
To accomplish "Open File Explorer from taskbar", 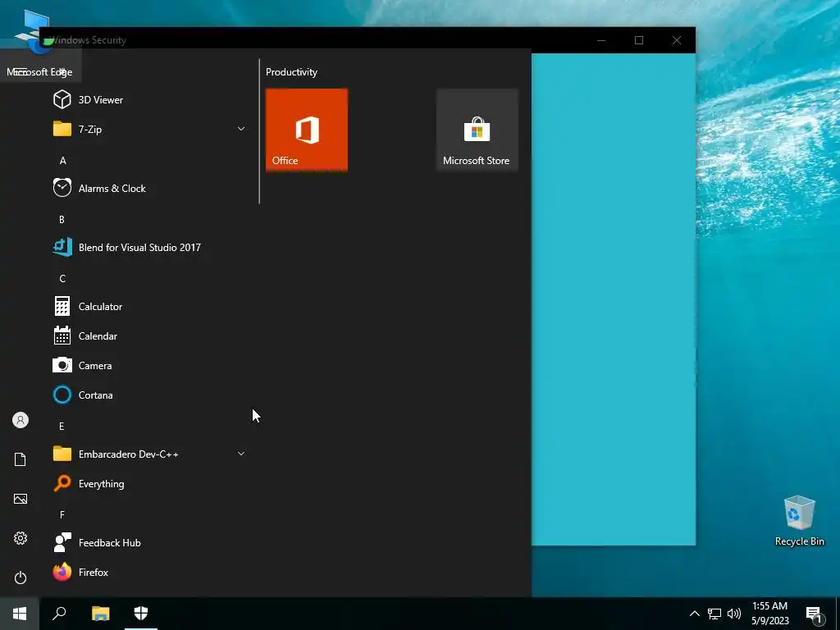I will 101,614.
